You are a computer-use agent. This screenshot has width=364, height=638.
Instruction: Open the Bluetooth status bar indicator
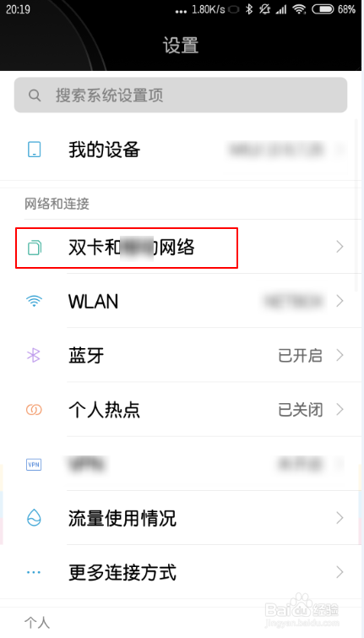249,10
